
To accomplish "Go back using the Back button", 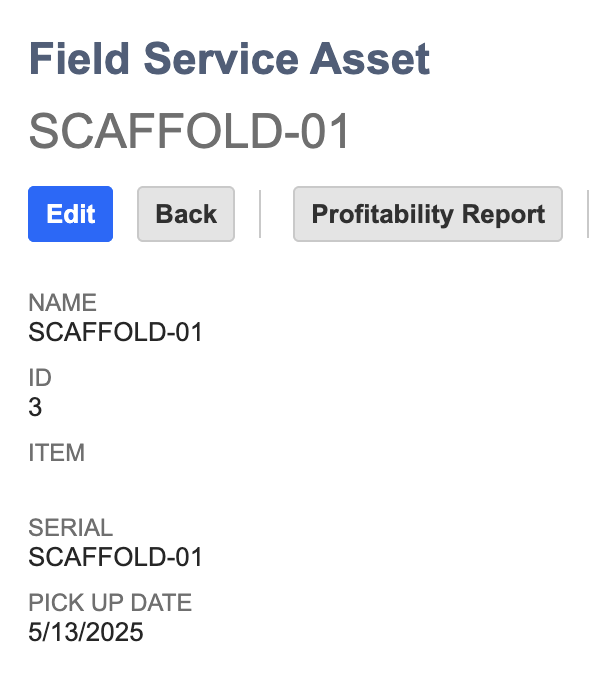I will point(186,214).
